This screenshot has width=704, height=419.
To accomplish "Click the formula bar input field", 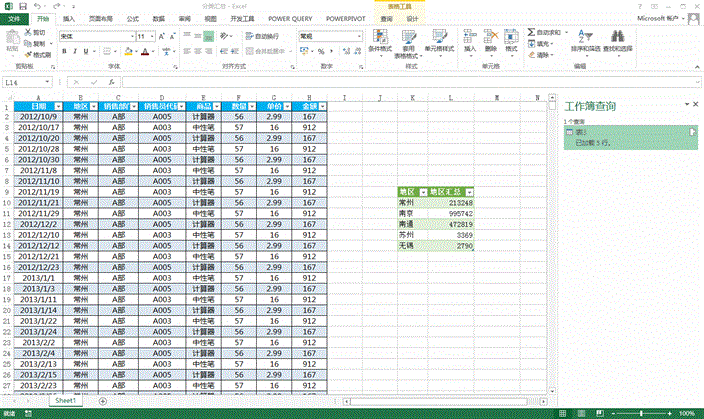I will coord(400,82).
